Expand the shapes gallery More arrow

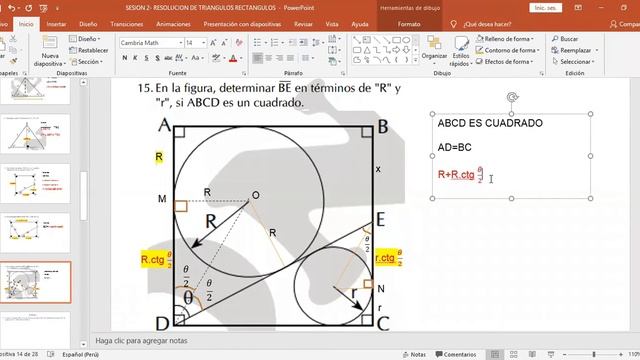click(x=416, y=60)
